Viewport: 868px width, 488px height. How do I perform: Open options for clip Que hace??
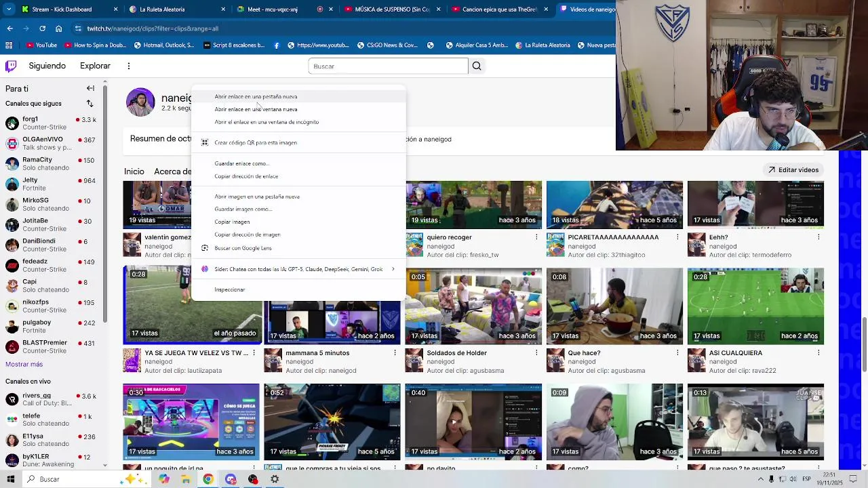point(677,352)
